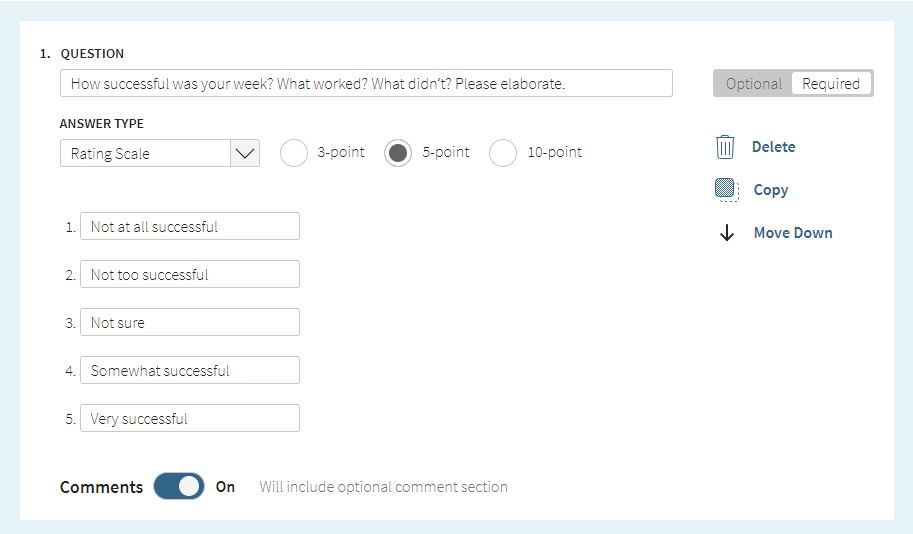Click the Move Down arrow icon

(727, 233)
